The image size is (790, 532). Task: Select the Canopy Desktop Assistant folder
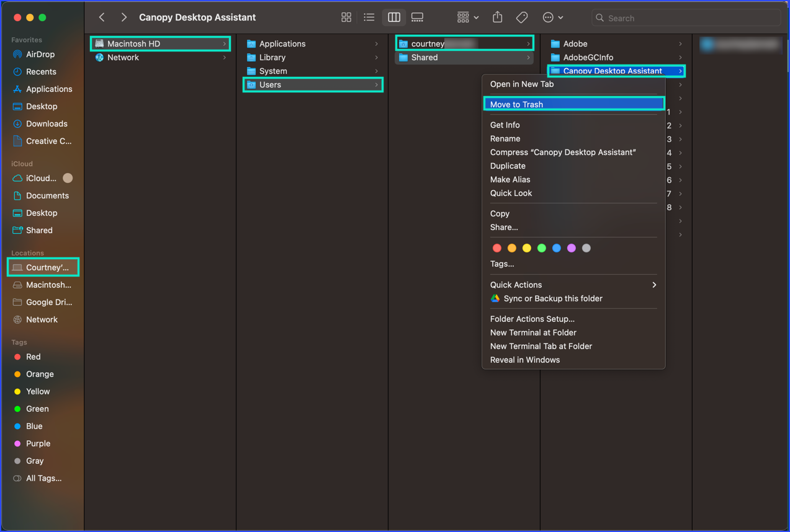616,71
